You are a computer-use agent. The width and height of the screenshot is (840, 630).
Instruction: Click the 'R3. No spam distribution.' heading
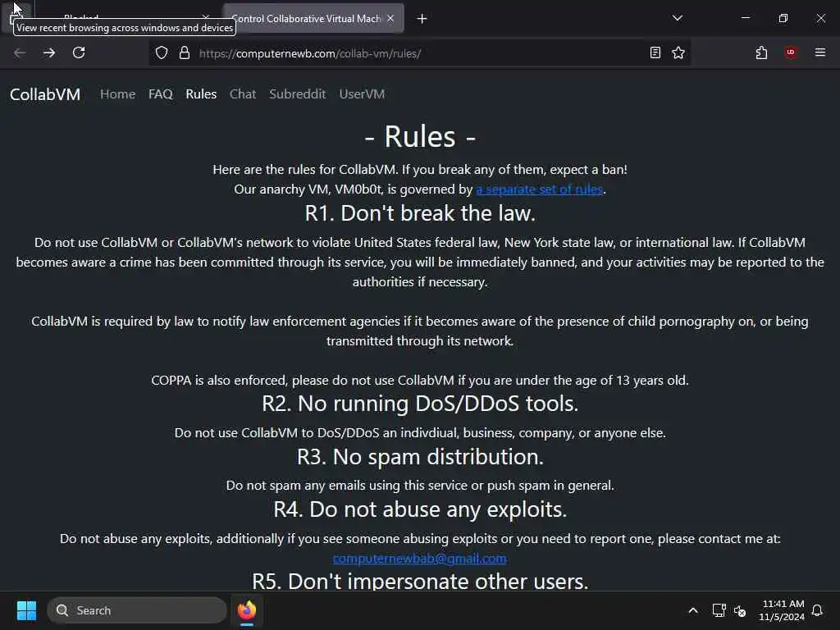[420, 457]
